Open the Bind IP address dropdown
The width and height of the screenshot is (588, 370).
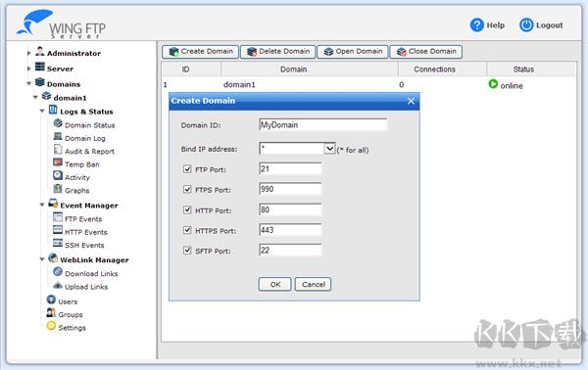pos(329,149)
